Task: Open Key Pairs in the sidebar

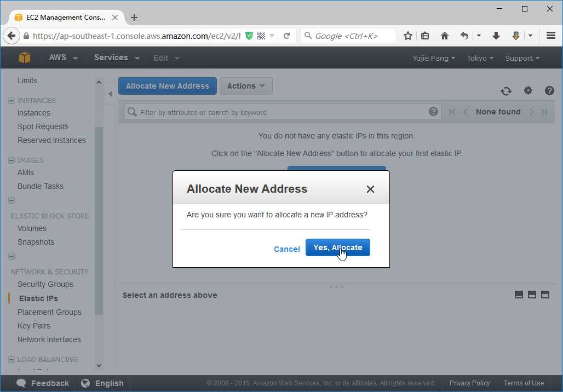Action: 34,326
